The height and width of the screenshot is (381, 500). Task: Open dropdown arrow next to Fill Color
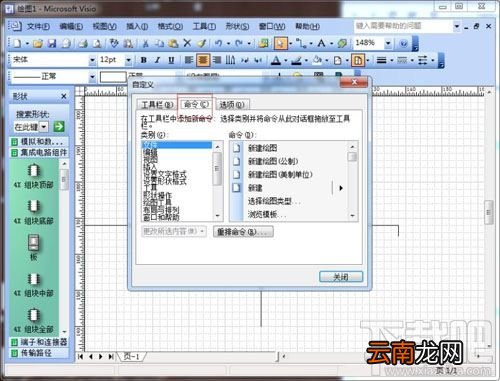[x=327, y=61]
